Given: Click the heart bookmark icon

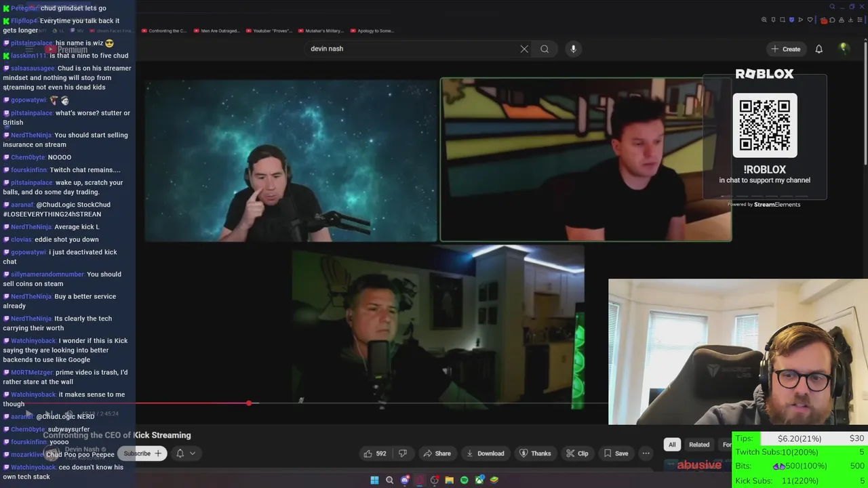Looking at the screenshot, I should click(x=810, y=20).
